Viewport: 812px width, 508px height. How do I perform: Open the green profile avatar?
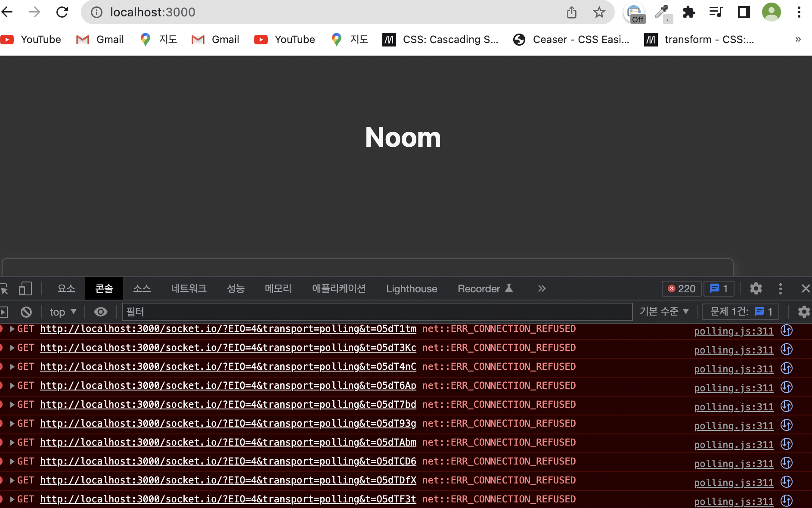click(x=771, y=12)
